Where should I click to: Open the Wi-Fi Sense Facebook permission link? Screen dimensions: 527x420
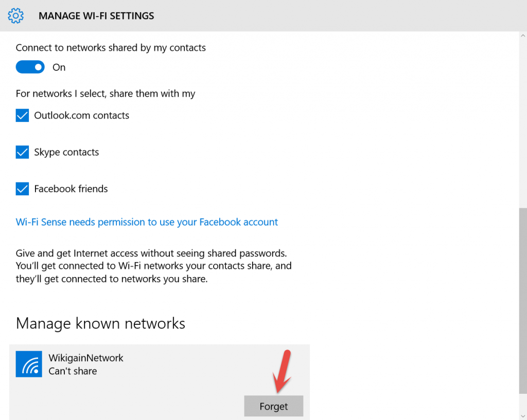pyautogui.click(x=146, y=222)
